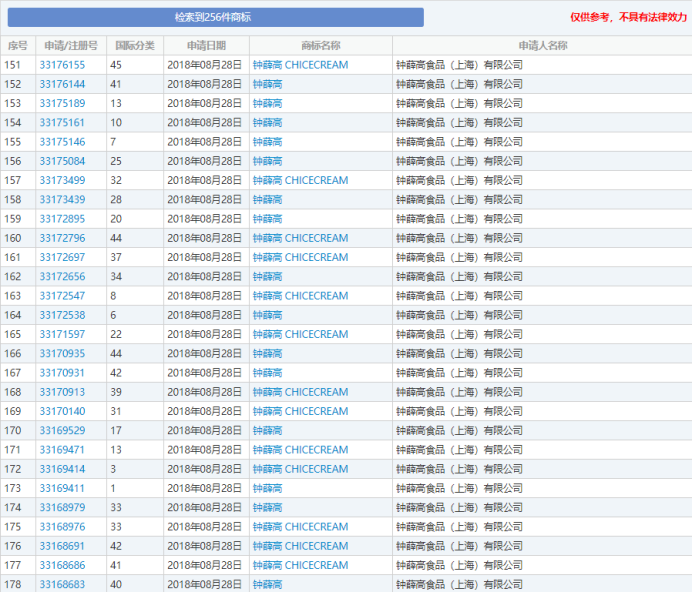692x593 pixels.
Task: Open 钟薛高 CHICECREAM trademark in row 171
Action: [301, 450]
